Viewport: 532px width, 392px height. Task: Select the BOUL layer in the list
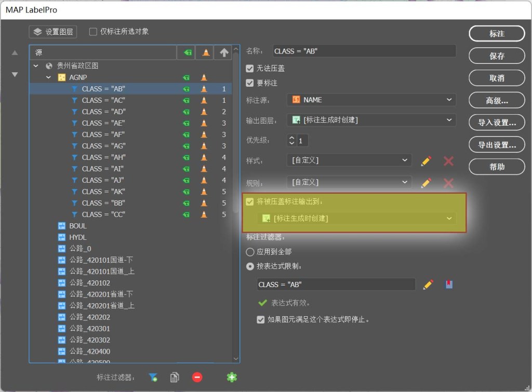78,226
